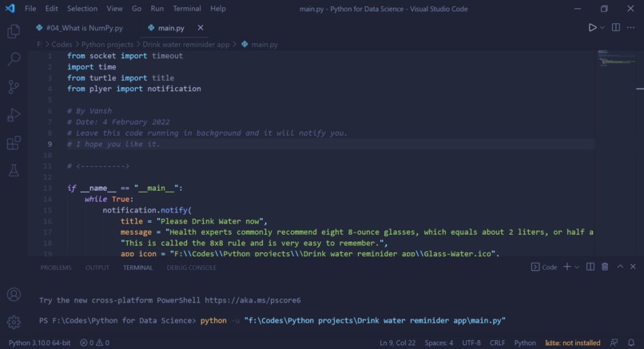Open the Edit menu
Image resolution: width=644 pixels, height=349 pixels.
51,9
